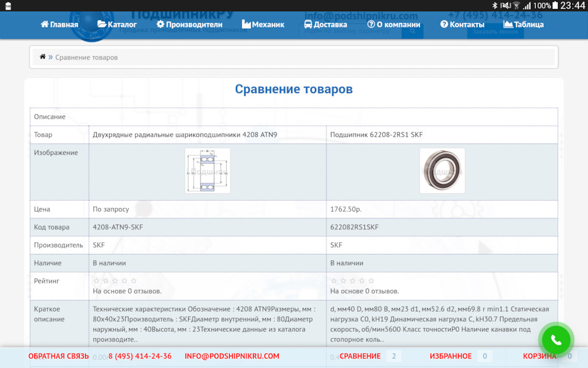Open the Каталог menu item
The image size is (588, 368).
pos(116,25)
